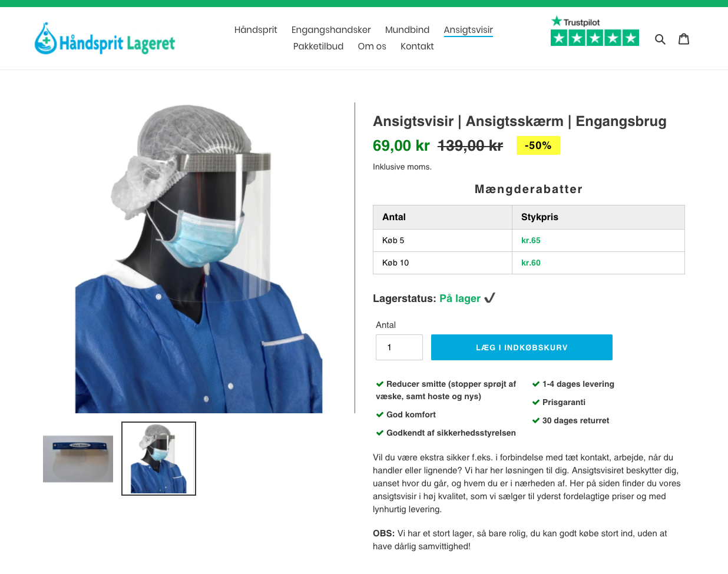The height and width of the screenshot is (574, 728).
Task: Open the Om os page
Action: coord(372,46)
